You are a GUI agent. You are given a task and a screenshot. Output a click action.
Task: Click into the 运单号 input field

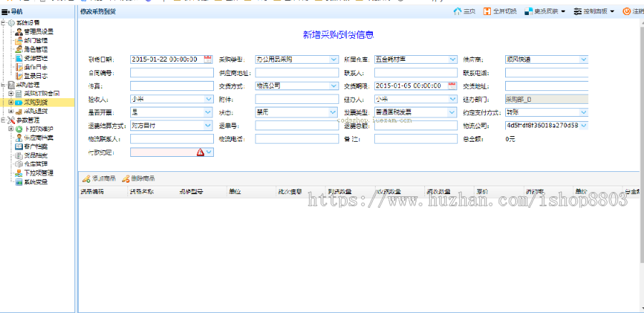[297, 125]
